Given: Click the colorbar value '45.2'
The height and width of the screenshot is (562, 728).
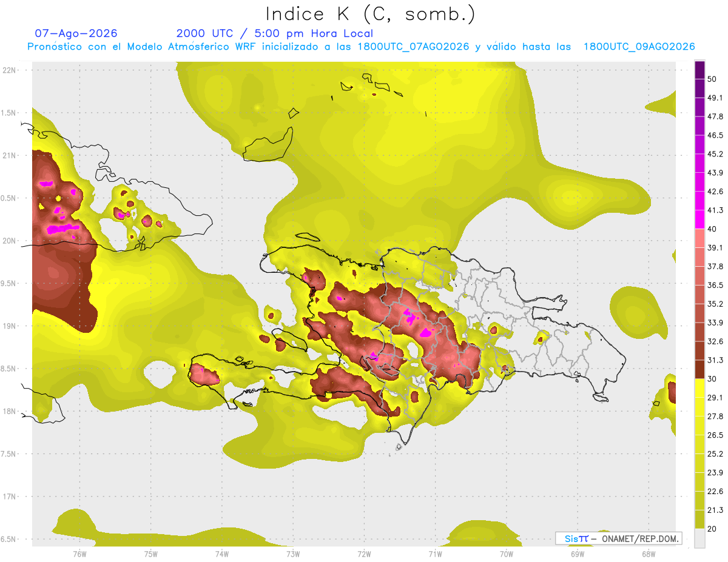Looking at the screenshot, I should pos(715,154).
